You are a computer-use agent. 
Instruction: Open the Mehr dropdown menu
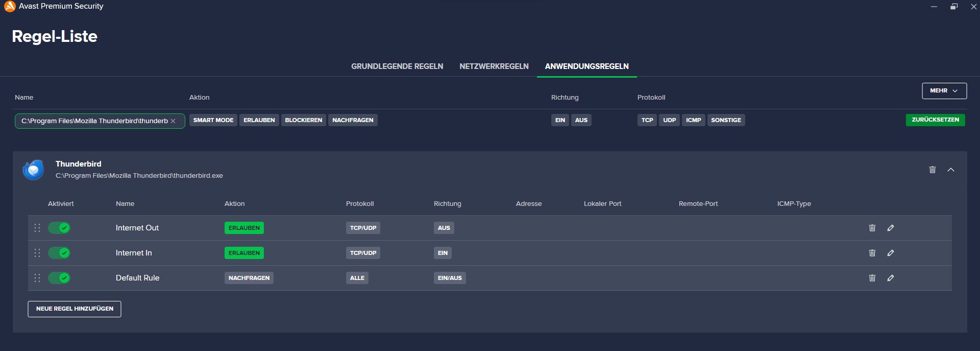pyautogui.click(x=944, y=91)
